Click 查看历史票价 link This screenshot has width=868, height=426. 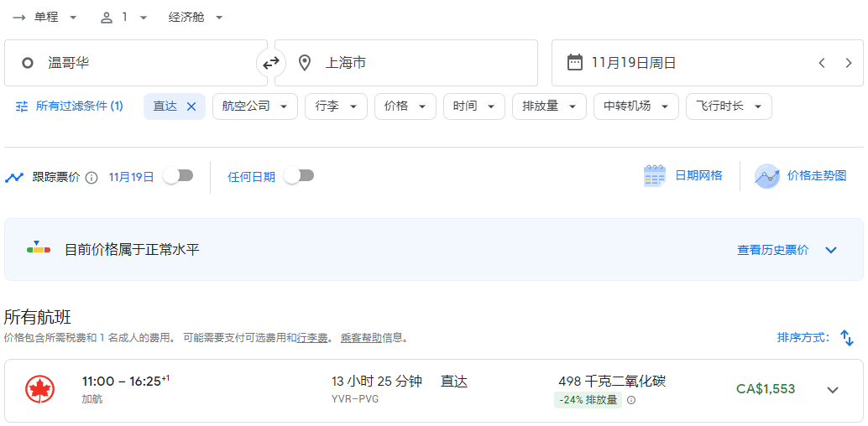[773, 250]
